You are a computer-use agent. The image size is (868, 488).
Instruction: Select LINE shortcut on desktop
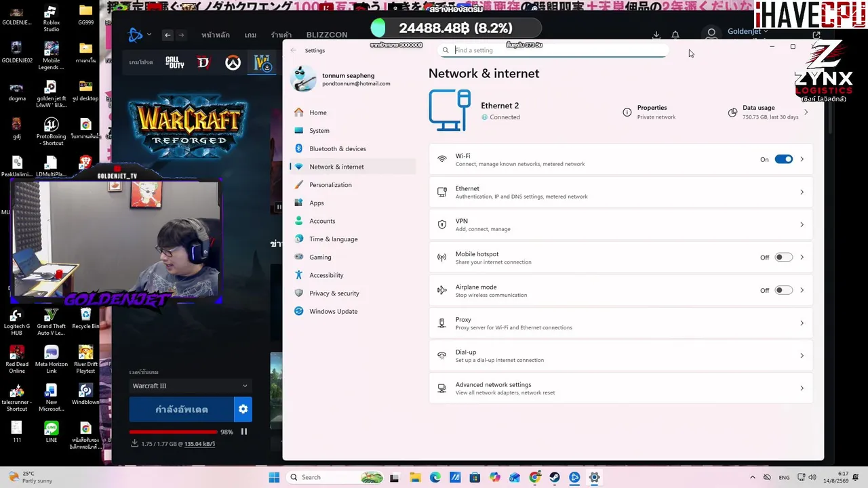click(x=51, y=432)
